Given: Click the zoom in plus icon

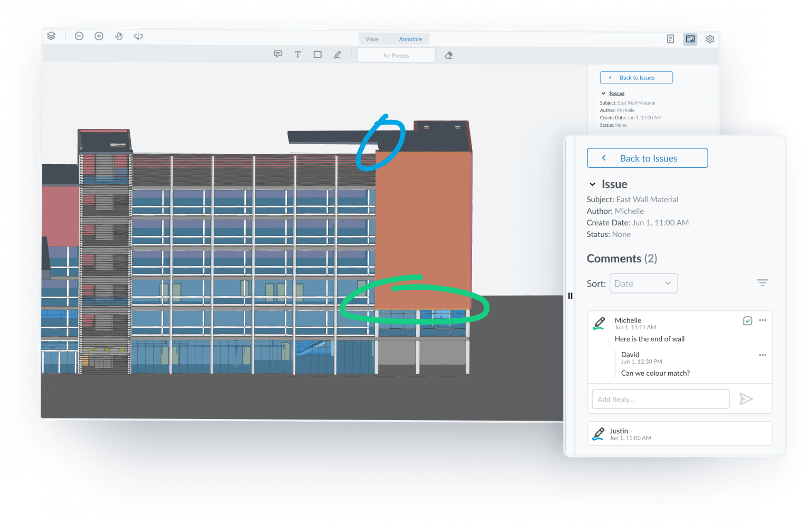Looking at the screenshot, I should (99, 36).
